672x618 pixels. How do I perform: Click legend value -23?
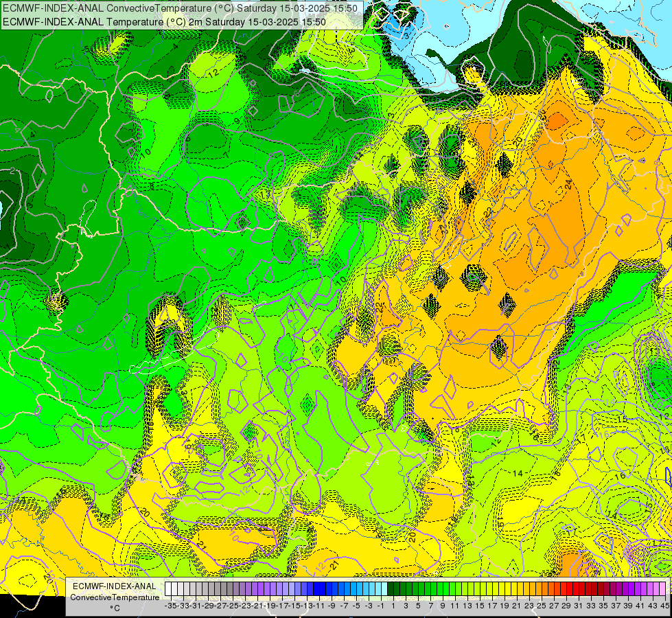pos(246,606)
